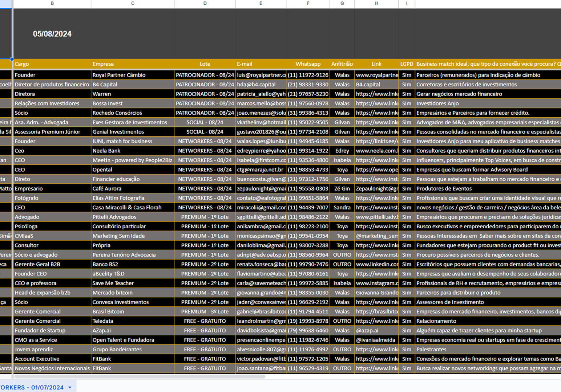Select the Warren company cell
Image resolution: width=561 pixels, height=392 pixels.
tap(133, 94)
